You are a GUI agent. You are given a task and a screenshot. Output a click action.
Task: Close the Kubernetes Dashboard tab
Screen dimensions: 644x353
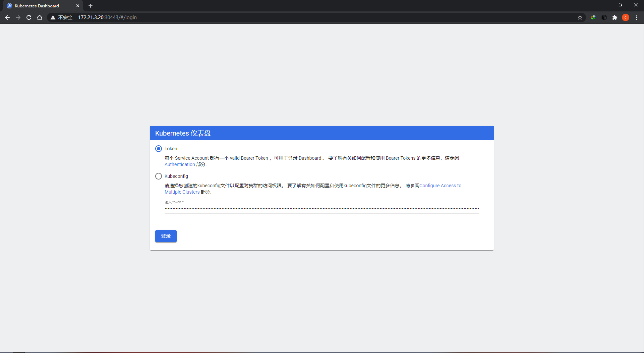click(x=78, y=6)
